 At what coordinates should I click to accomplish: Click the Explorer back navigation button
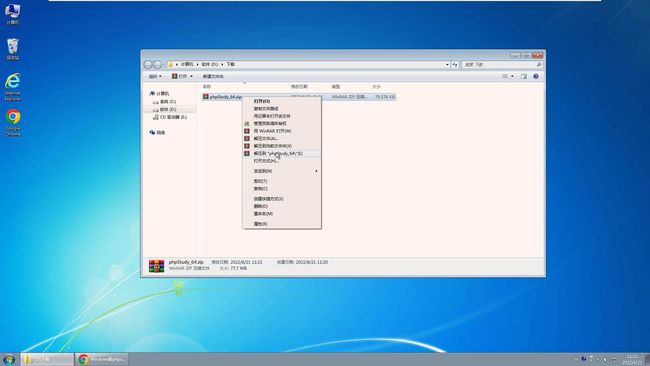coord(148,65)
